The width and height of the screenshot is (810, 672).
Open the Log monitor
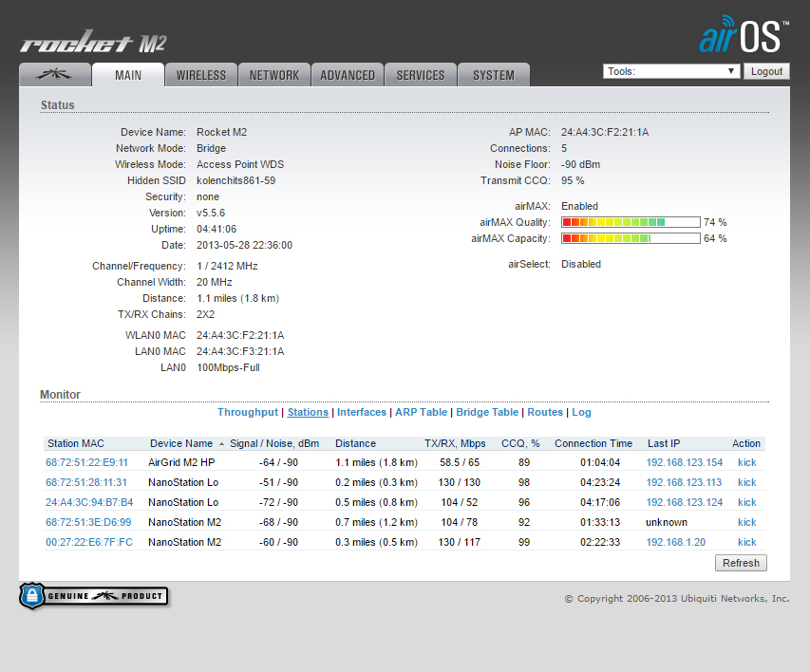(582, 412)
